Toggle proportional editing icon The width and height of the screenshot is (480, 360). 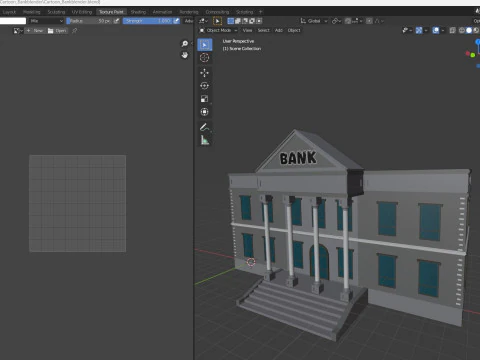pos(369,21)
